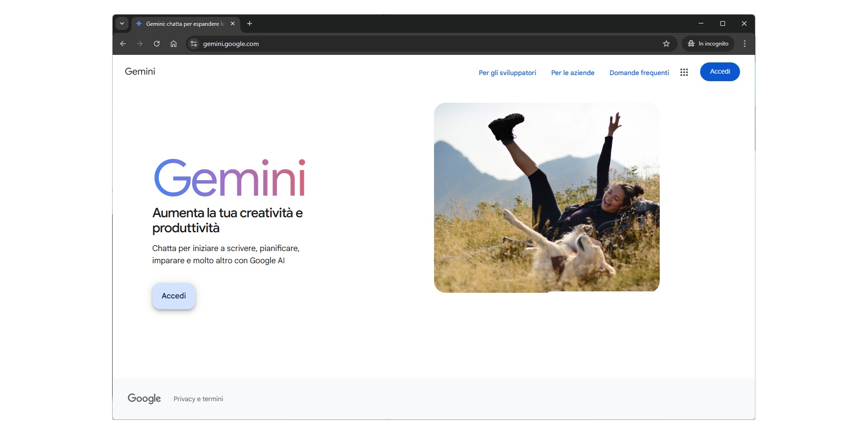This screenshot has height=434, width=868.
Task: Open the Privacy e termini link
Action: click(x=198, y=399)
